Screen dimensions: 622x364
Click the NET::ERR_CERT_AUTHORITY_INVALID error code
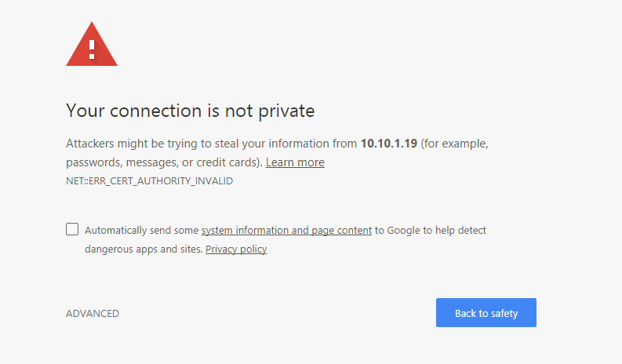(149, 181)
